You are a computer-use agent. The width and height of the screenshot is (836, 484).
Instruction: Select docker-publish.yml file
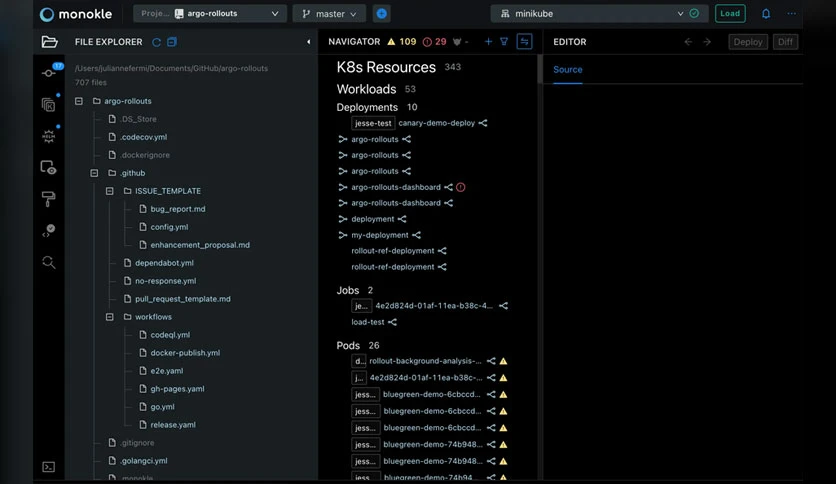pyautogui.click(x=185, y=353)
